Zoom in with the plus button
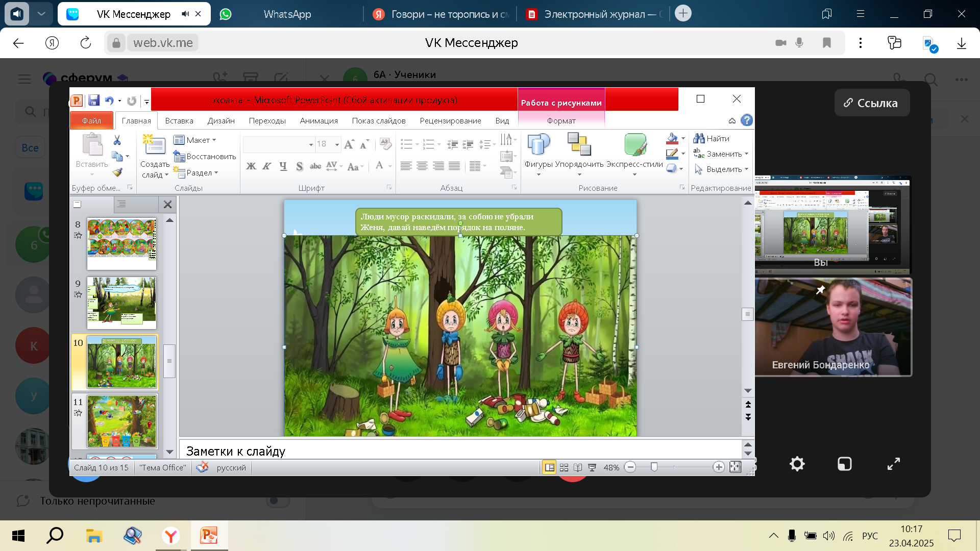The width and height of the screenshot is (980, 551). pyautogui.click(x=719, y=467)
